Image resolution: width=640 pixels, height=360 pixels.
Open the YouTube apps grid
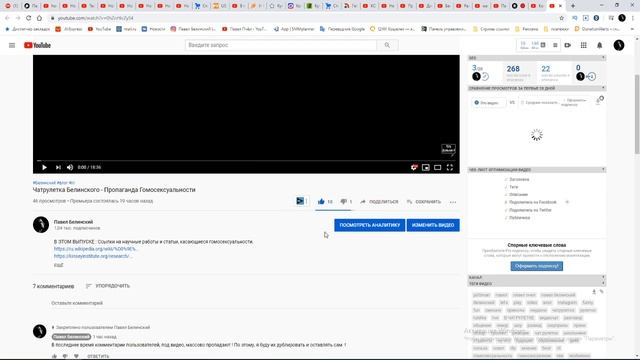(584, 45)
